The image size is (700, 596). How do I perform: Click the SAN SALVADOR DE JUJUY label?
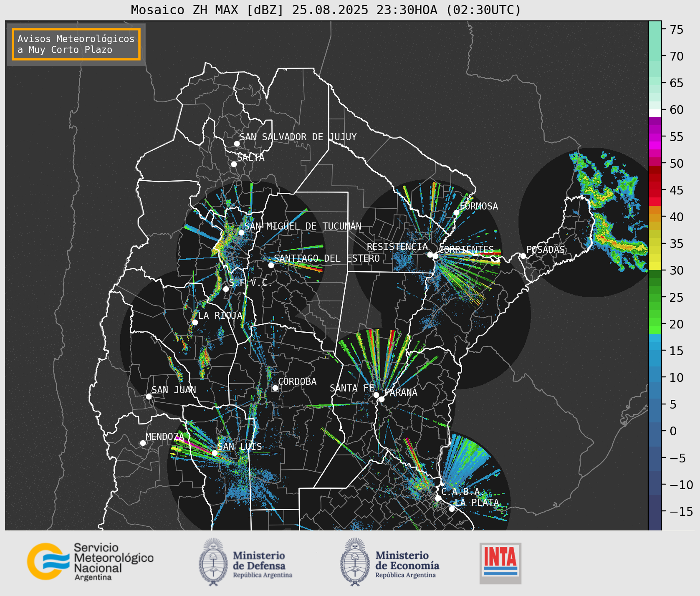(x=298, y=137)
